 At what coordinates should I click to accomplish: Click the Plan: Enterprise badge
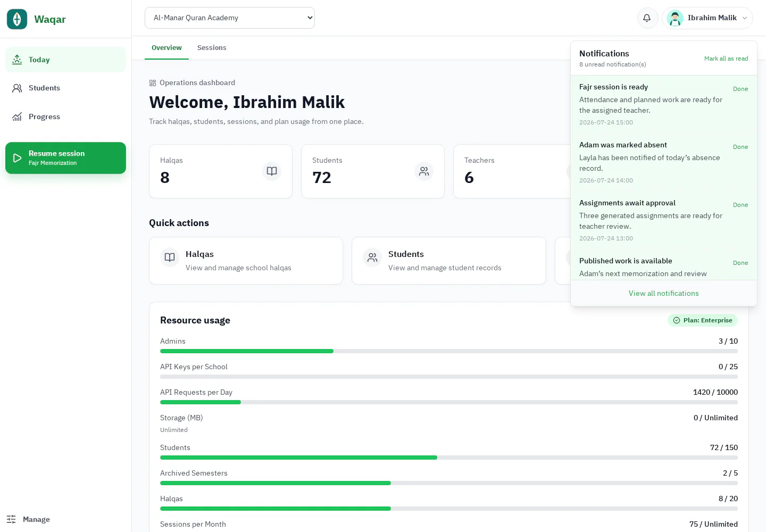pyautogui.click(x=703, y=320)
